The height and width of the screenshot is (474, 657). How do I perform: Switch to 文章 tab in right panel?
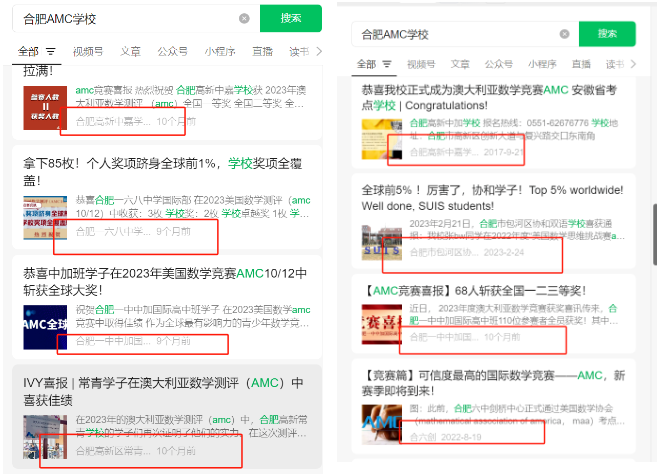click(x=460, y=64)
